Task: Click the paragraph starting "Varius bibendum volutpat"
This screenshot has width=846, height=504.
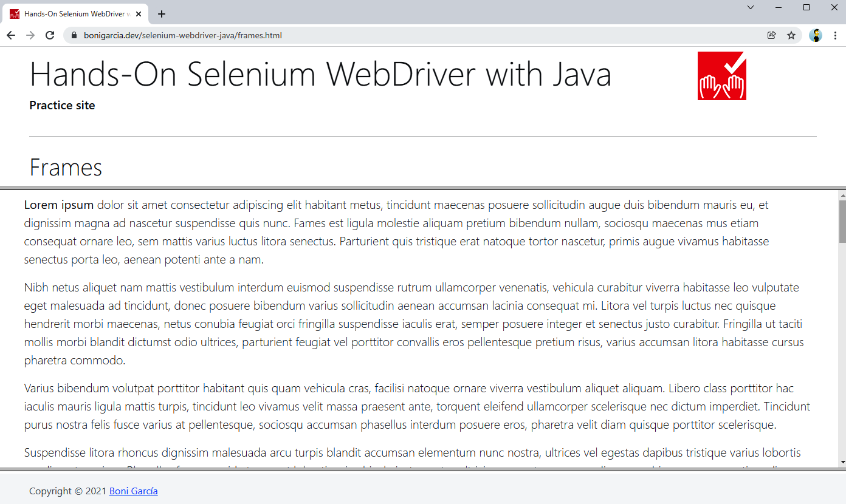Action: point(417,406)
